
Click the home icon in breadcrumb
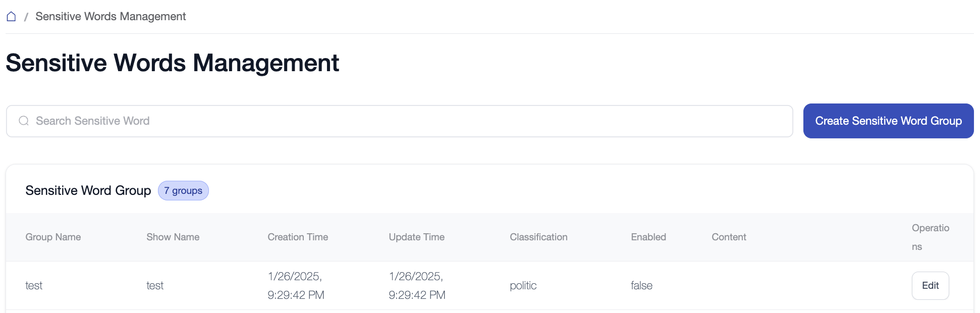pos(11,17)
